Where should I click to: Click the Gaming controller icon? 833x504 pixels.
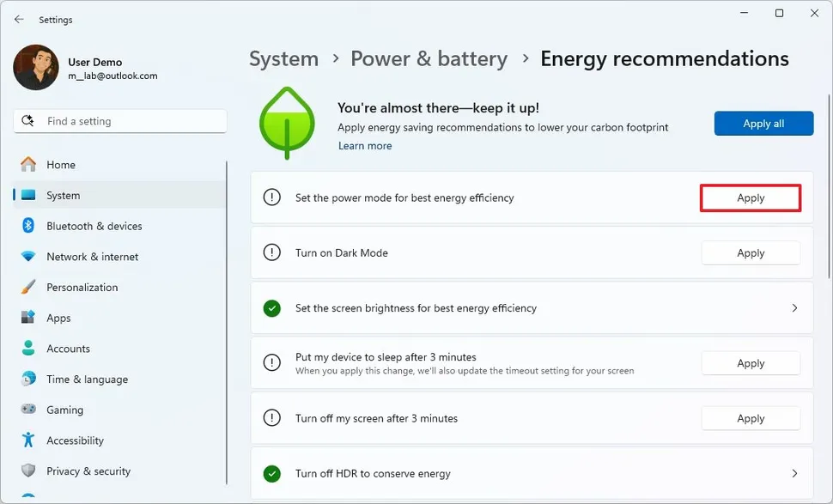(x=27, y=410)
